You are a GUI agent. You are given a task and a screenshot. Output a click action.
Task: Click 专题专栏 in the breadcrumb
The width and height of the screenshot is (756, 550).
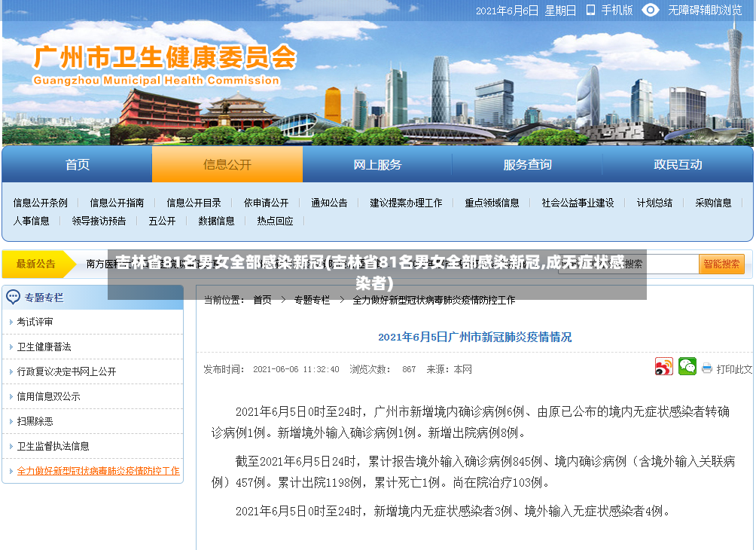pyautogui.click(x=312, y=300)
